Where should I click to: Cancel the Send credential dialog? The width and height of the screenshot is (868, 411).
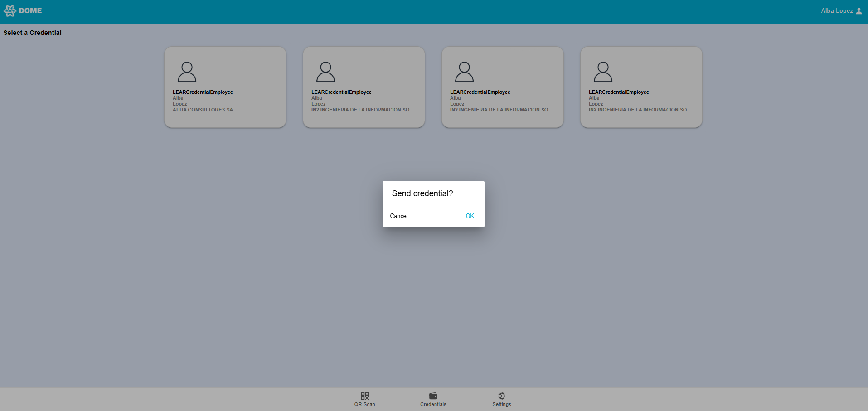pos(399,216)
